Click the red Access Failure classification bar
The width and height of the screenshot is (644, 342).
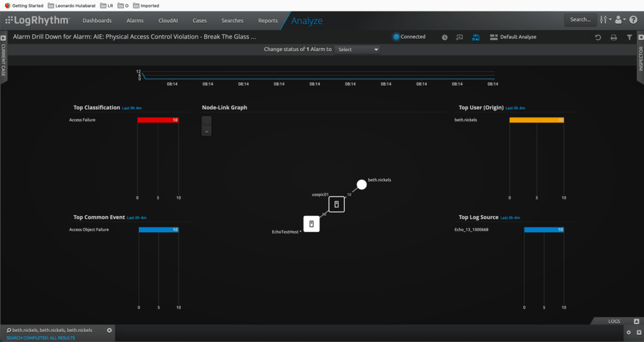158,120
